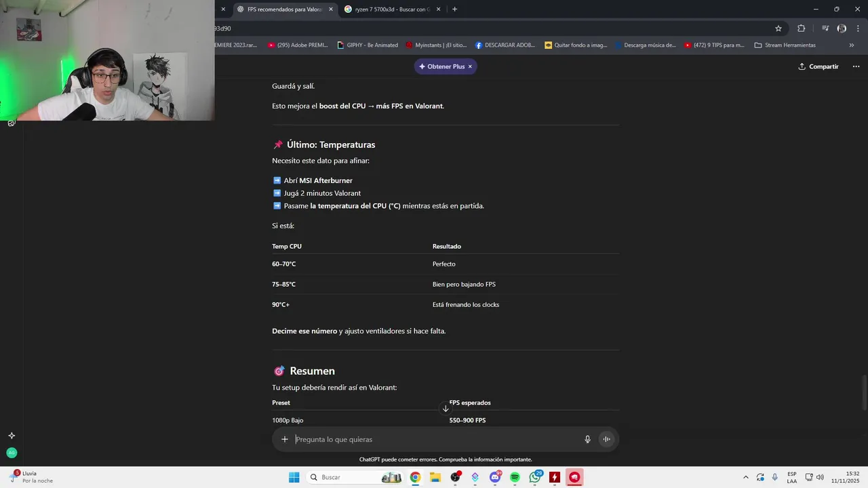Click the Perfecto result cell
The image size is (868, 488).
444,264
